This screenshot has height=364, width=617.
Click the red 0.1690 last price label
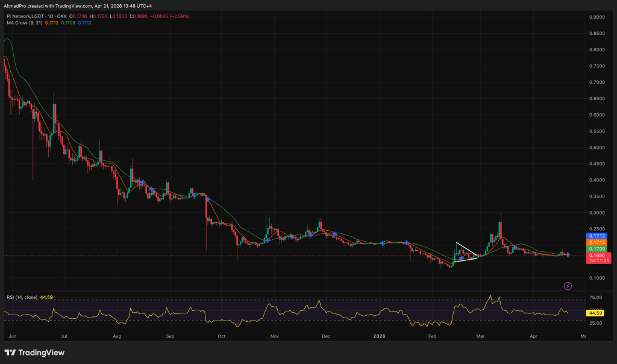pos(595,256)
